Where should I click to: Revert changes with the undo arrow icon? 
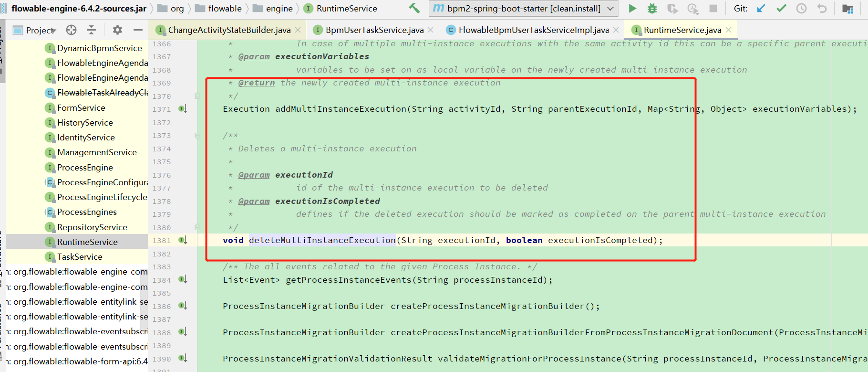point(822,8)
